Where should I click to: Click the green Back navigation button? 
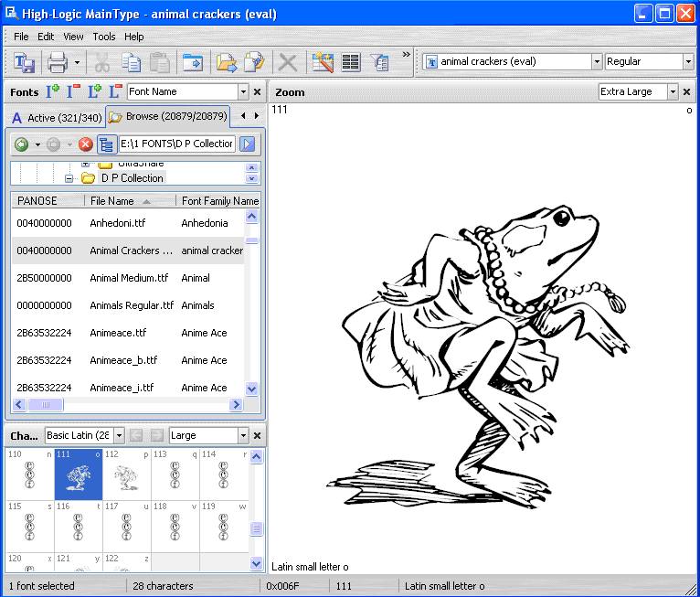coord(21,144)
